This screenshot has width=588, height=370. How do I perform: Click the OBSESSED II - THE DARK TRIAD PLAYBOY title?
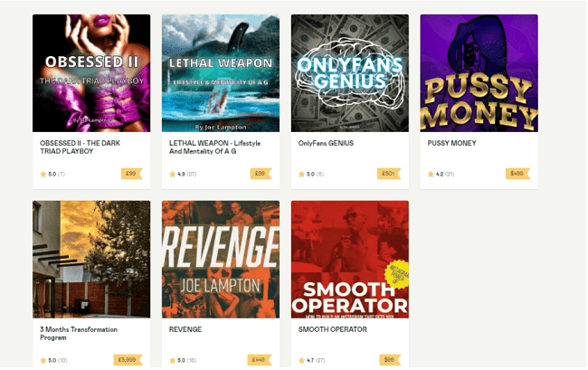81,147
